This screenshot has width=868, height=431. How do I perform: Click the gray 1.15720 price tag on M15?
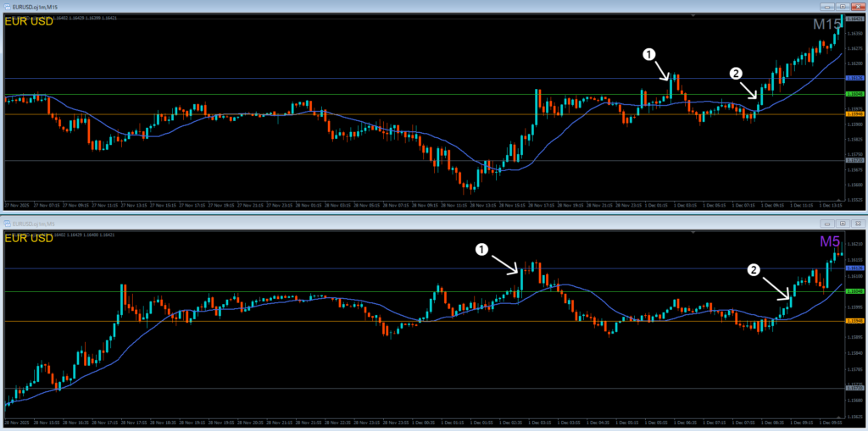pyautogui.click(x=855, y=160)
